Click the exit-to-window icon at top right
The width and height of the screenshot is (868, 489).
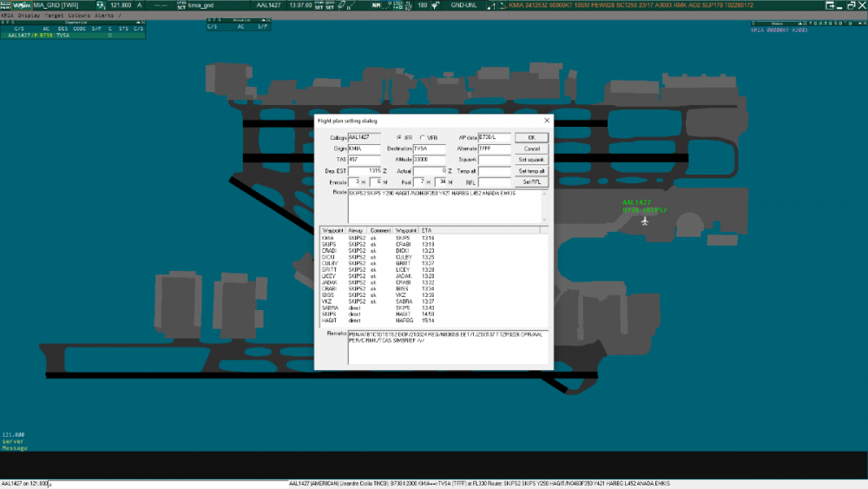click(x=830, y=5)
